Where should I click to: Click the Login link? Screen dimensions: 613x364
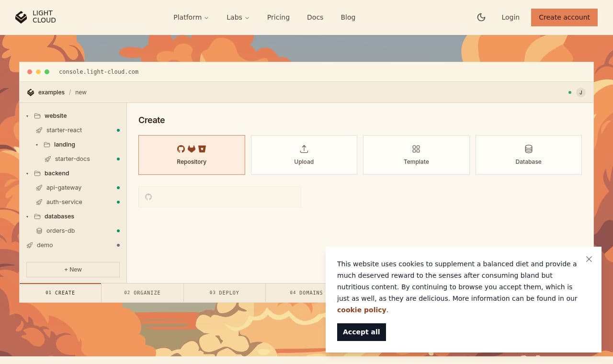pyautogui.click(x=511, y=17)
